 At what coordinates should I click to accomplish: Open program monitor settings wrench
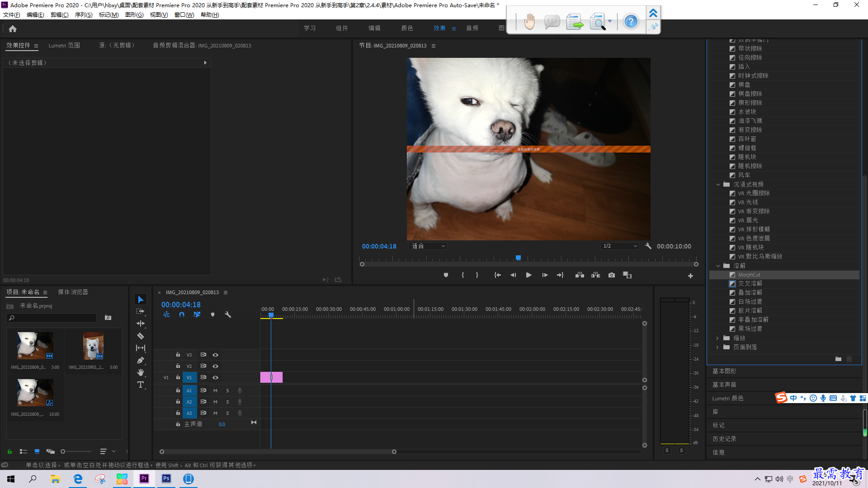648,246
